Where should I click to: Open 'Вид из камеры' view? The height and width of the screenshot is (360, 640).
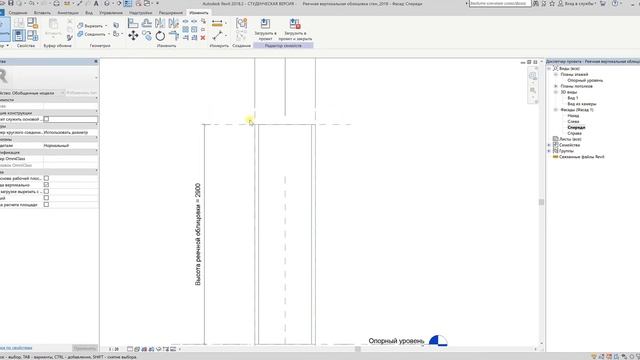tap(582, 104)
